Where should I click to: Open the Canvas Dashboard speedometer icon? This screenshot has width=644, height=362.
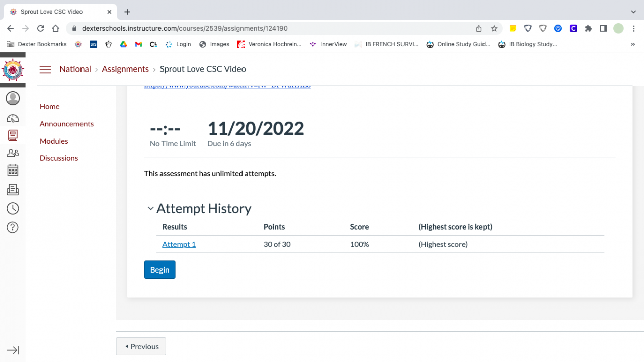(13, 118)
